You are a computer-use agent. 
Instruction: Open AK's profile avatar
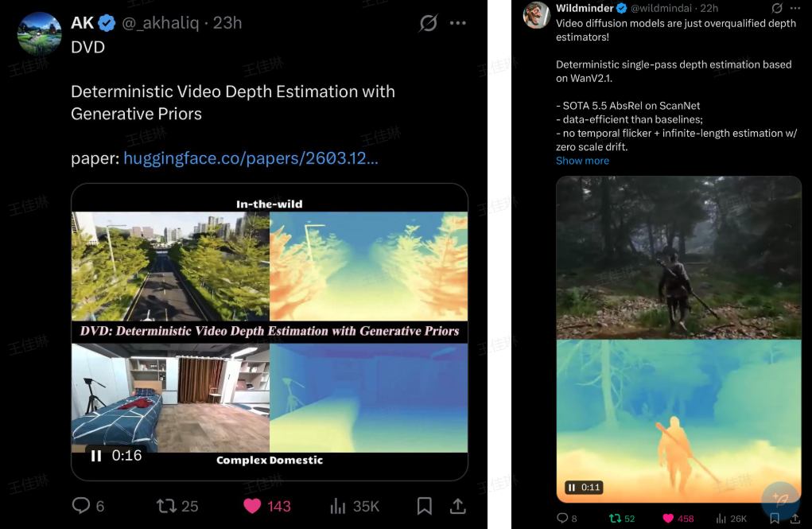click(x=39, y=33)
